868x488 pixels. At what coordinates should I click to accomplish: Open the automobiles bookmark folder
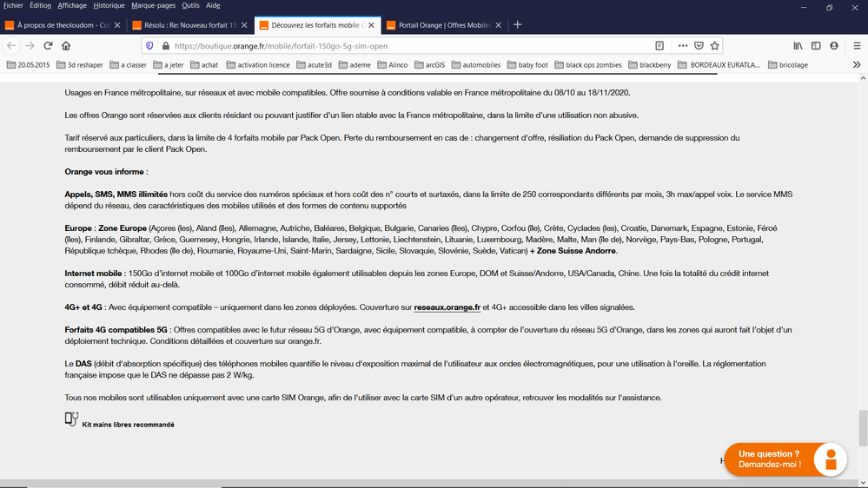tap(475, 65)
